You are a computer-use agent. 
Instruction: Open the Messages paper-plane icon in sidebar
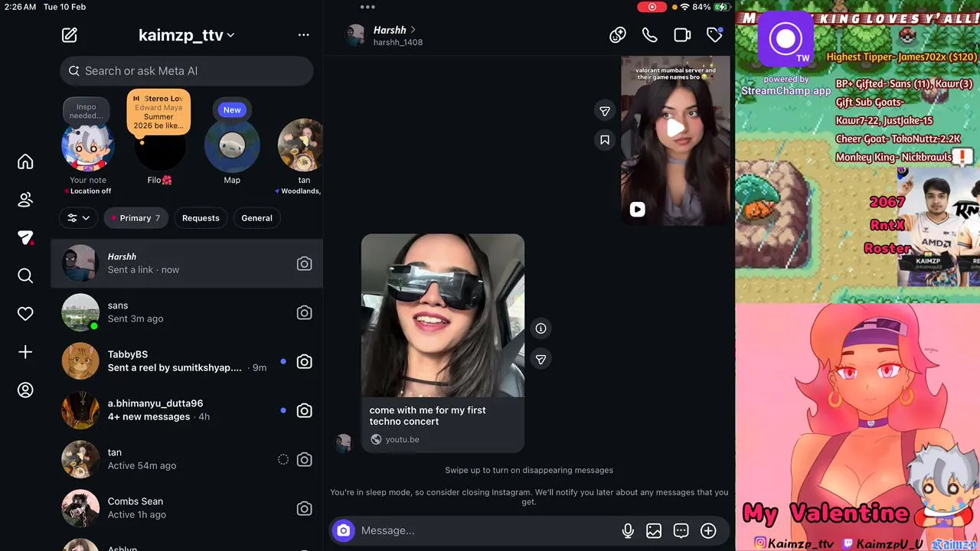click(x=25, y=238)
